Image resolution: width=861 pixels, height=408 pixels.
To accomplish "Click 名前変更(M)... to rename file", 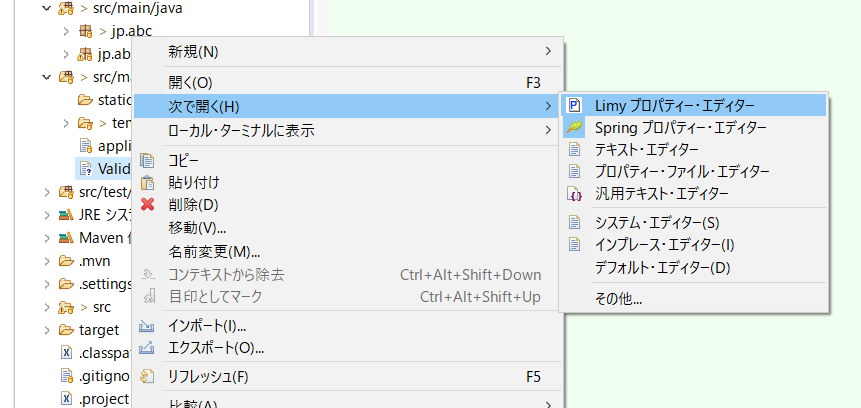I will pyautogui.click(x=214, y=251).
